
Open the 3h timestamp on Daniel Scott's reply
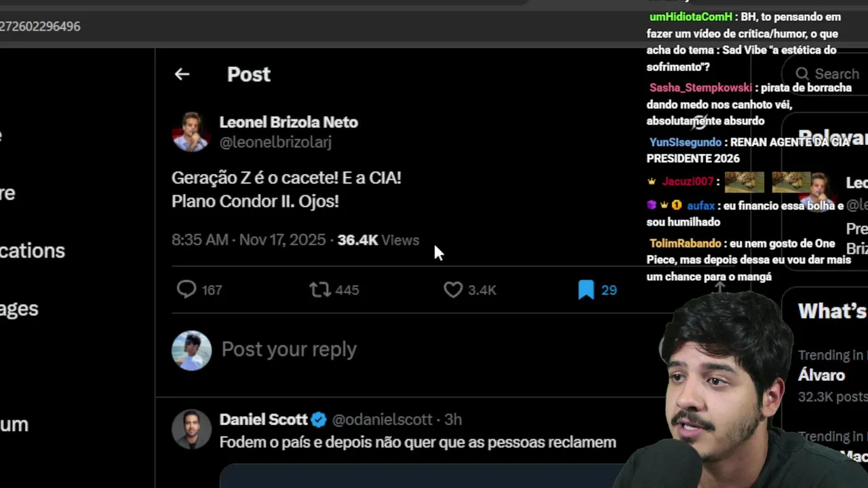coord(453,420)
